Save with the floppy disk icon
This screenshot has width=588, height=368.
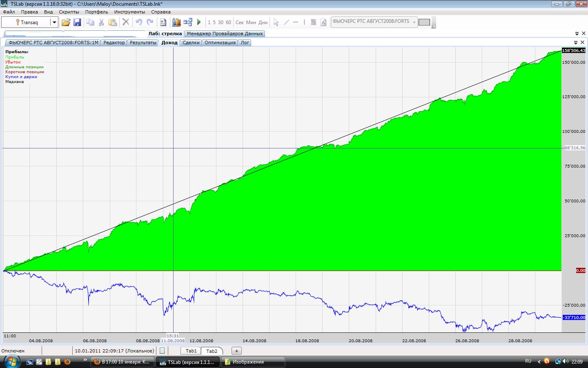[77, 22]
